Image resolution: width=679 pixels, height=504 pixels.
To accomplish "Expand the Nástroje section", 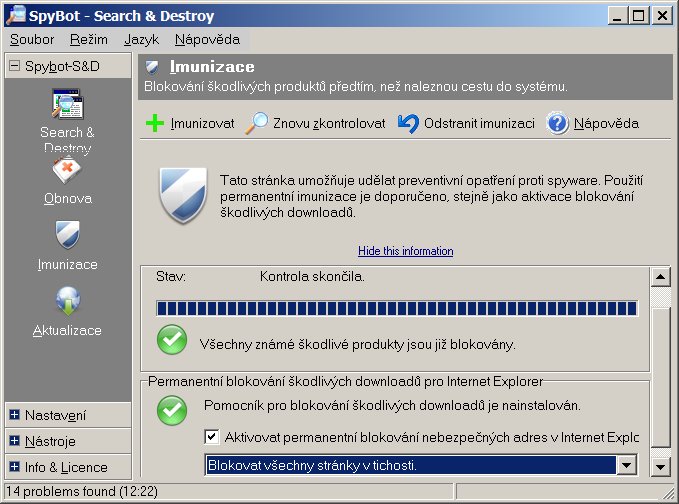I will tap(14, 441).
